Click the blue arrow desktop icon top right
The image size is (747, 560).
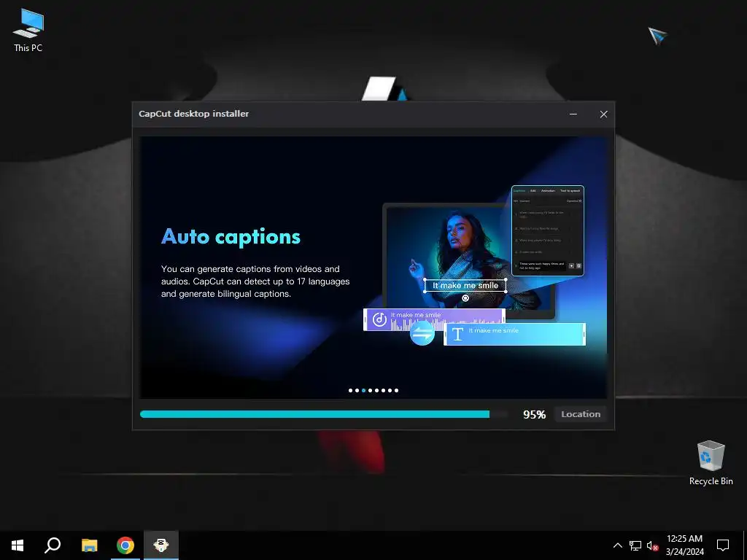pos(657,35)
